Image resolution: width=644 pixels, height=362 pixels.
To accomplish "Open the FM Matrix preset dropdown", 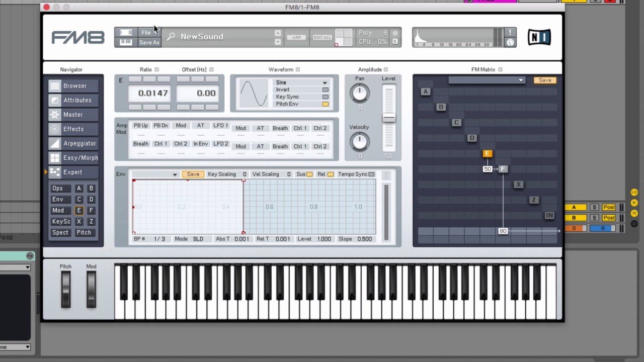I will 486,80.
